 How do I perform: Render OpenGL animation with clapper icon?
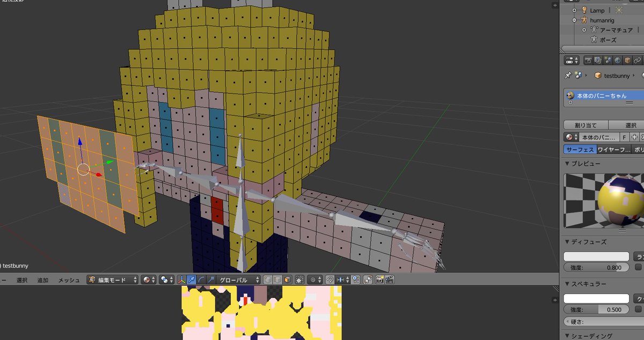pyautogui.click(x=390, y=280)
